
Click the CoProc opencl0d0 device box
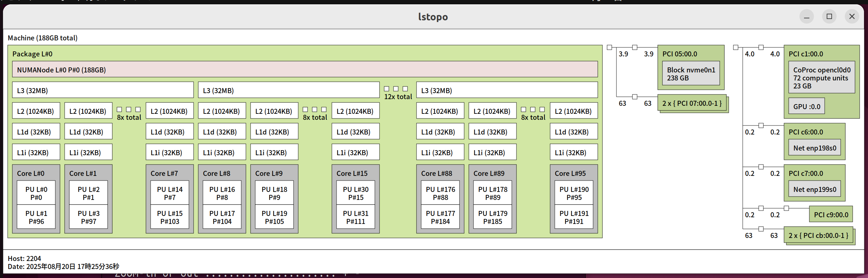click(821, 78)
